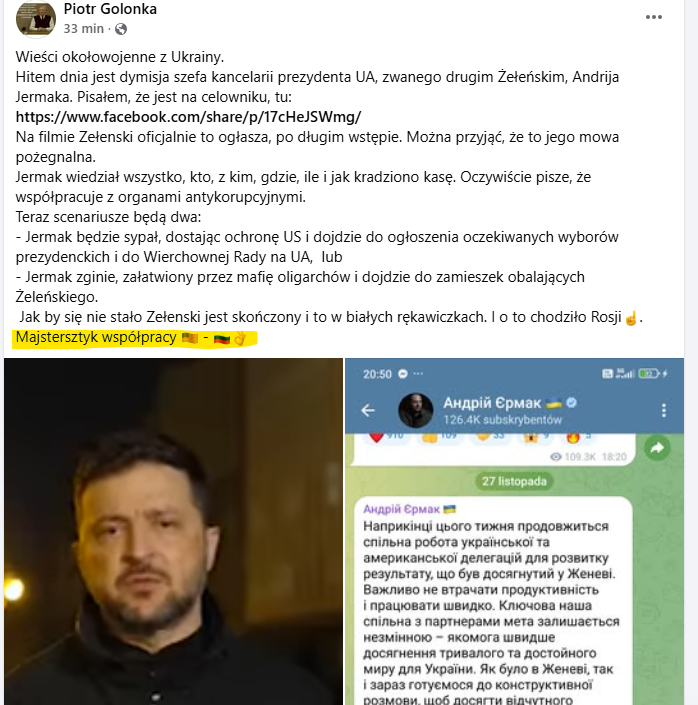Toggle the red heart reaction
Screen dimensions: 698x705
click(x=377, y=436)
